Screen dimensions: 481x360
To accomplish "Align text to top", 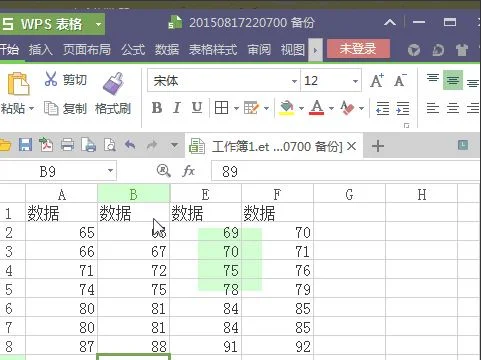I will pyautogui.click(x=433, y=79).
